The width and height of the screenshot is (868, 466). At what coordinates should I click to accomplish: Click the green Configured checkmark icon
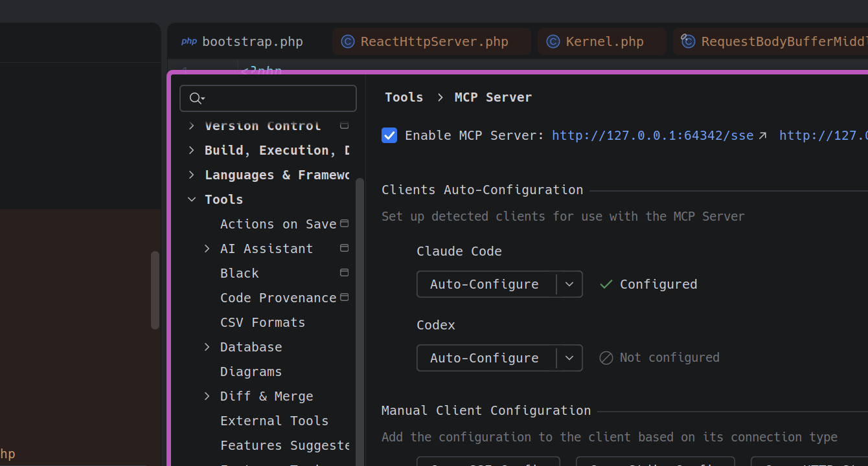coord(606,284)
